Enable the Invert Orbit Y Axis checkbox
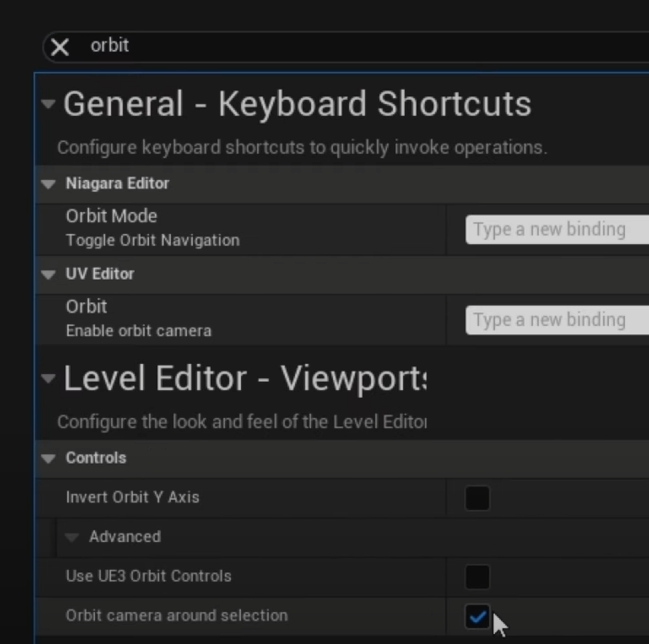 point(478,498)
